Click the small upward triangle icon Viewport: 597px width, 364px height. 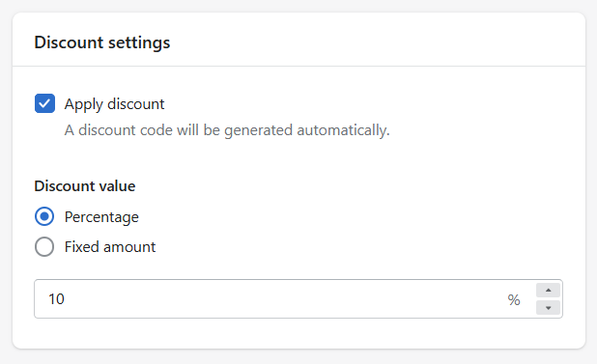tap(549, 291)
